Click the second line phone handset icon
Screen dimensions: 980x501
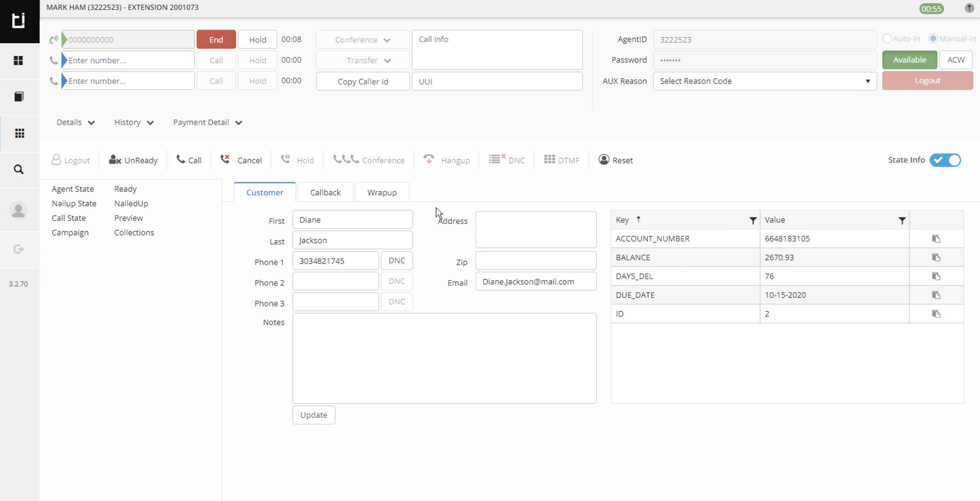(54, 60)
